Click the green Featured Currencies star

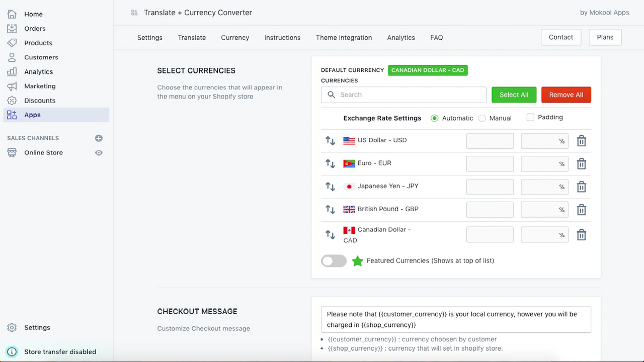(x=357, y=261)
